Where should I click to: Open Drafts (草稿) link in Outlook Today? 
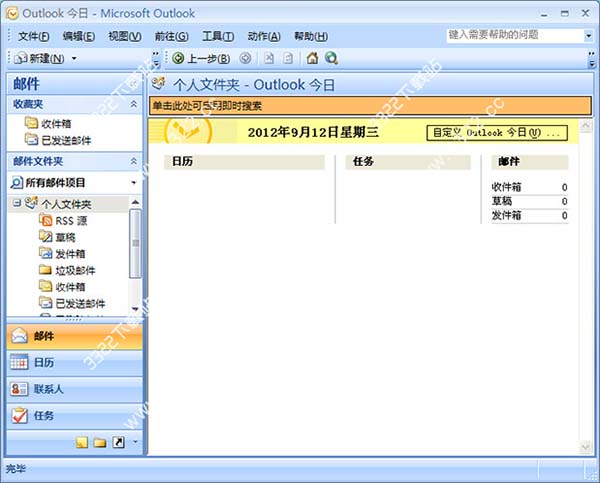tap(502, 201)
